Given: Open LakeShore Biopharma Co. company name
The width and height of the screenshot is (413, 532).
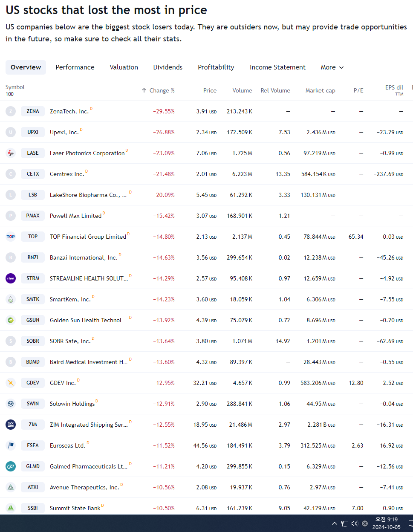Looking at the screenshot, I should [x=88, y=195].
